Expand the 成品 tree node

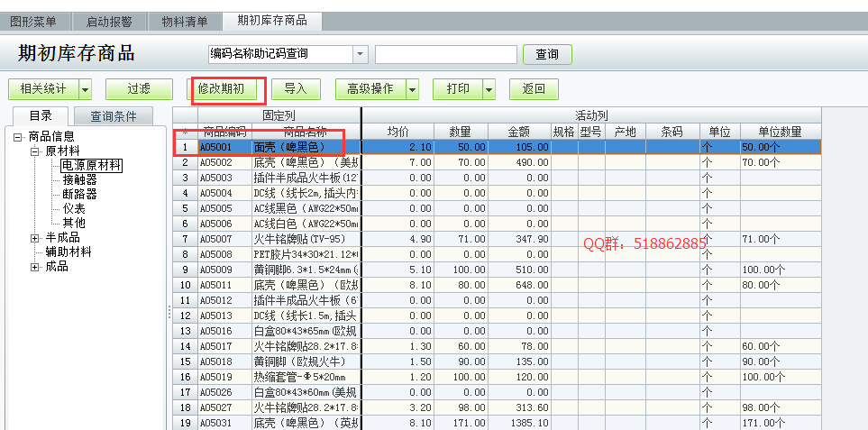point(35,267)
